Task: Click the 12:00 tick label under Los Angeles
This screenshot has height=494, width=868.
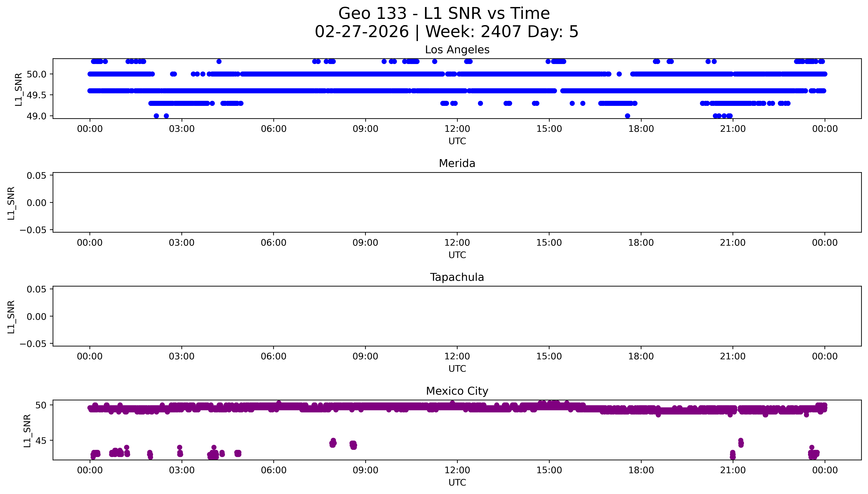Action: [x=457, y=129]
